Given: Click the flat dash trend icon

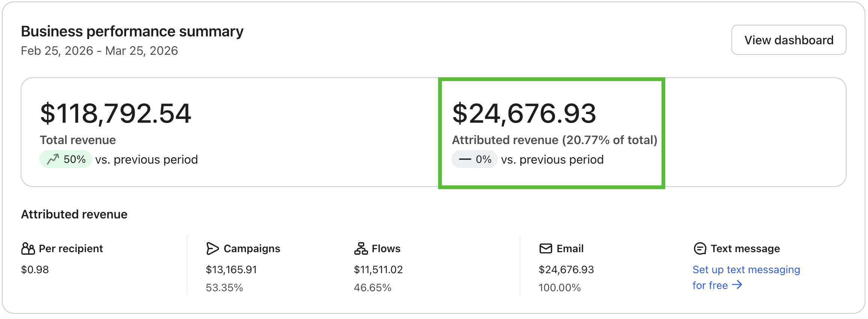Looking at the screenshot, I should click(x=465, y=159).
